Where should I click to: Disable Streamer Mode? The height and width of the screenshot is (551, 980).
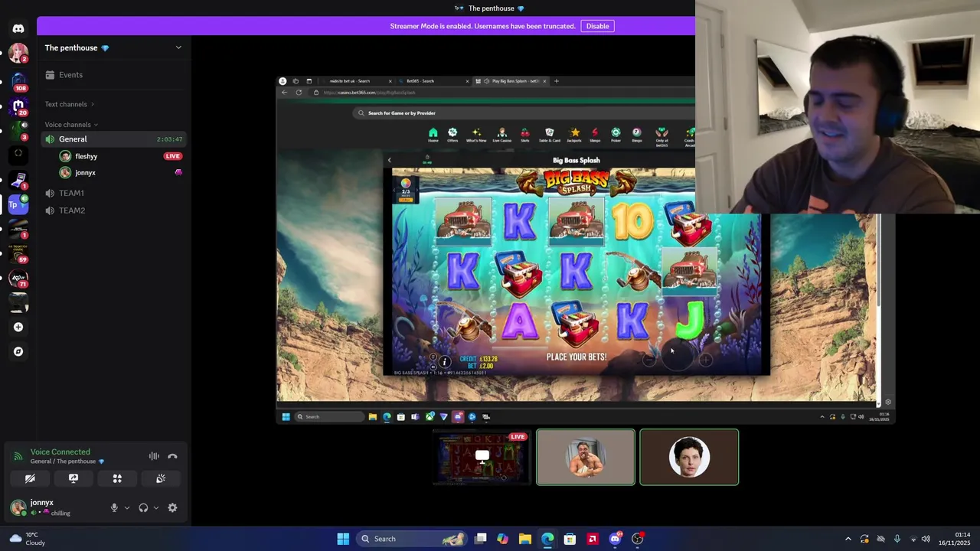(597, 26)
